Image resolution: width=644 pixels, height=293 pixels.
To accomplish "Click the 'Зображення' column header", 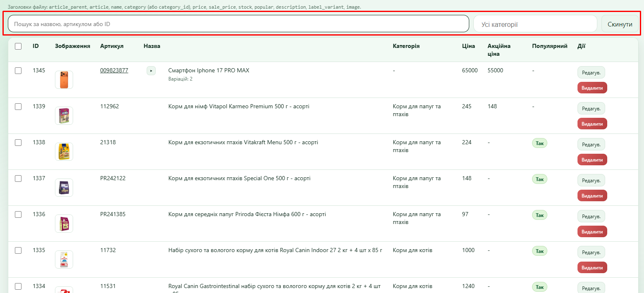I will coord(73,46).
